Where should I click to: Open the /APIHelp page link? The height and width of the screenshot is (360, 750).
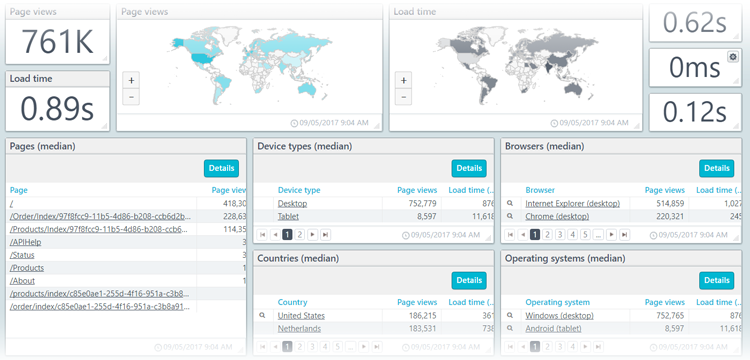(25, 242)
